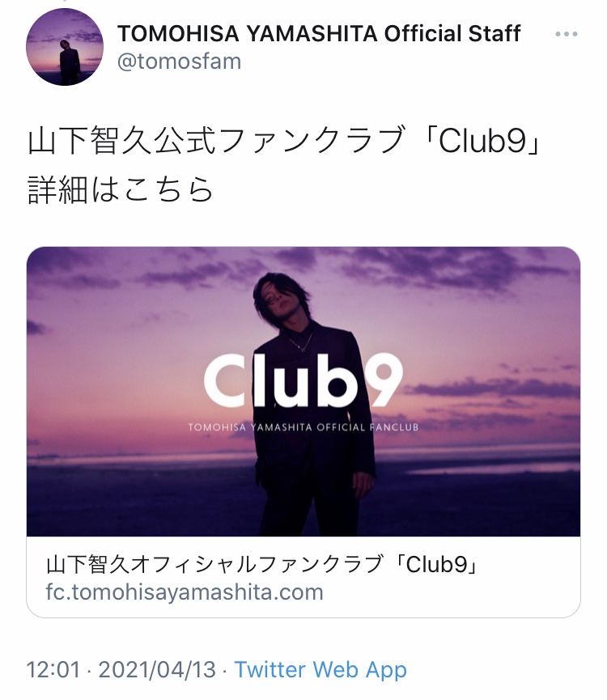Open the round sunset profile avatar
Image resolution: width=607 pixels, height=700 pixels.
(x=65, y=47)
